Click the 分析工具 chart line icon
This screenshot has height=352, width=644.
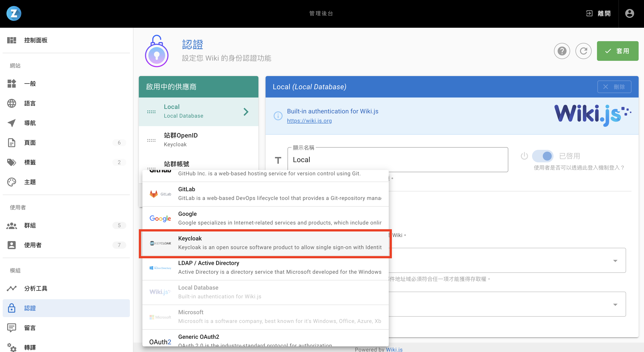[x=11, y=288]
